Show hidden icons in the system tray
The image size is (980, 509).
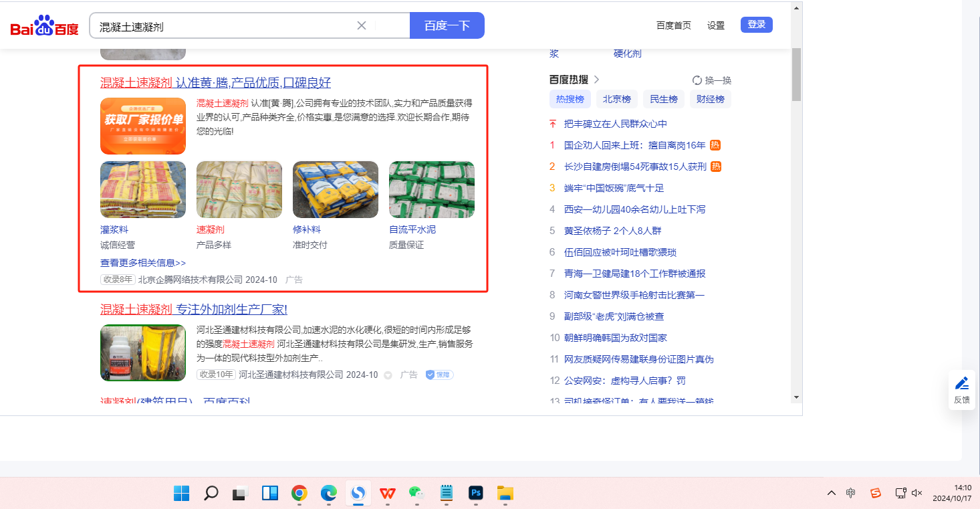coord(831,493)
